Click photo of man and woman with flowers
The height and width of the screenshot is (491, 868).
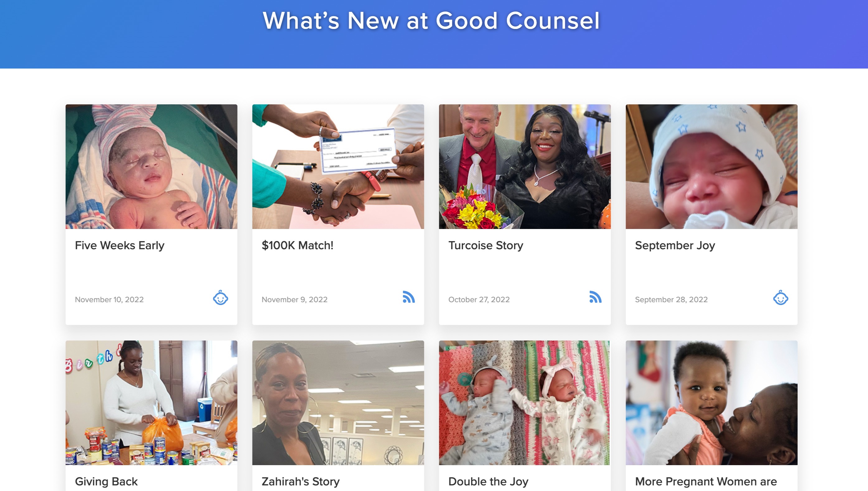coord(525,167)
